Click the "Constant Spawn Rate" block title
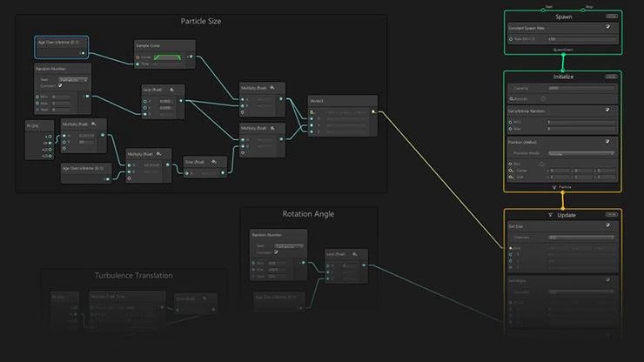644x362 pixels. [x=527, y=28]
